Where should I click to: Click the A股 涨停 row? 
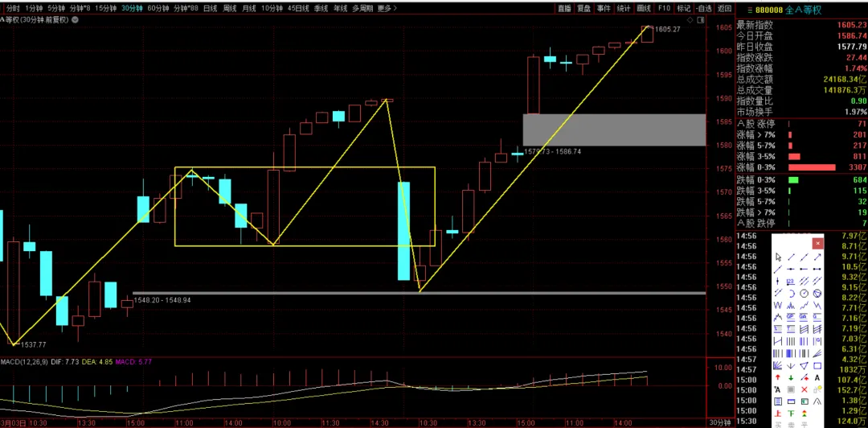(x=801, y=124)
